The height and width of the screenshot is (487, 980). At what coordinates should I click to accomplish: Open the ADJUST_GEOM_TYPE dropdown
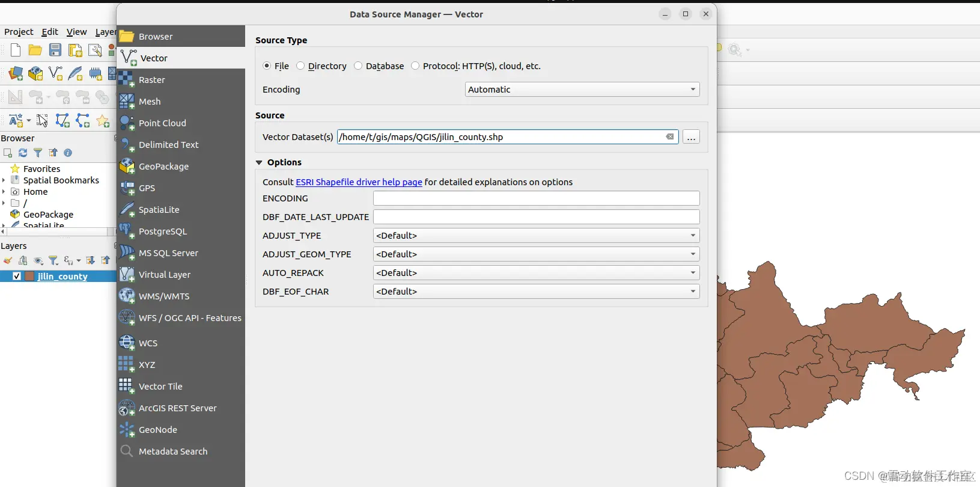point(536,254)
